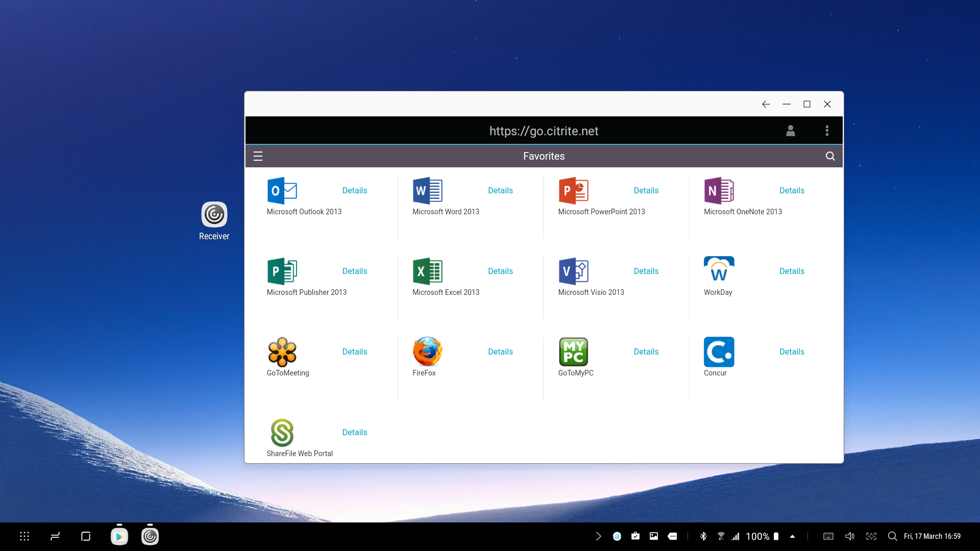The width and height of the screenshot is (980, 551).
Task: Open Details for Microsoft OneNote 2013
Action: click(792, 191)
